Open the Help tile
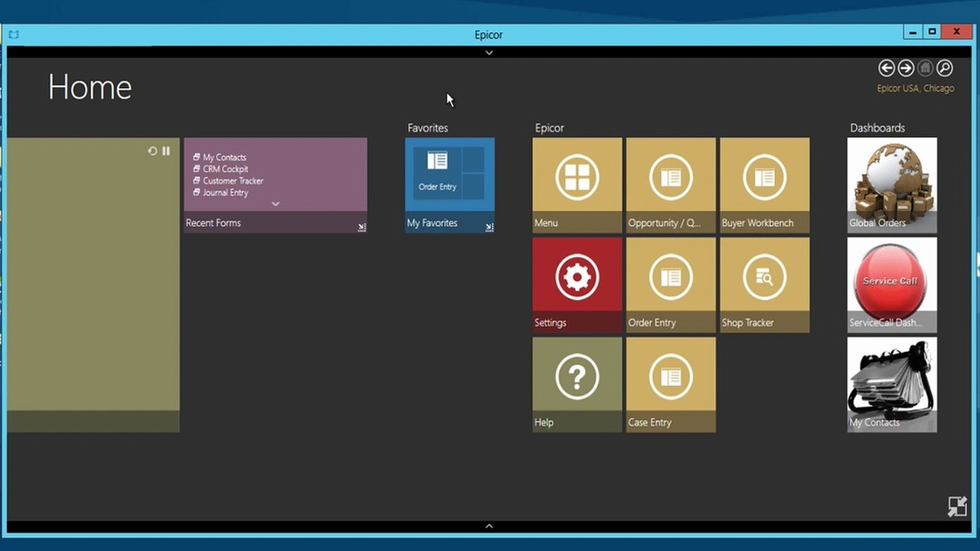 pyautogui.click(x=577, y=384)
